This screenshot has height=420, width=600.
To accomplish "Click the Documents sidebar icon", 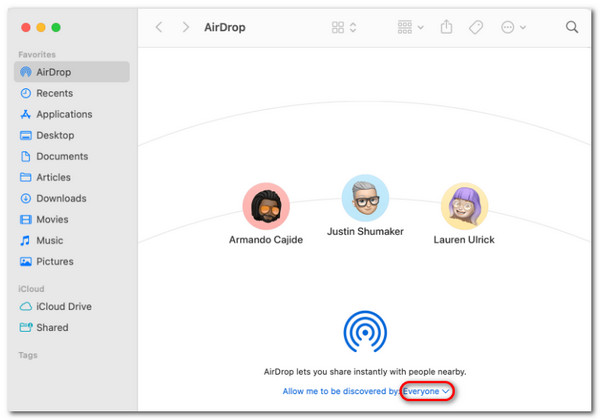I will (x=26, y=156).
